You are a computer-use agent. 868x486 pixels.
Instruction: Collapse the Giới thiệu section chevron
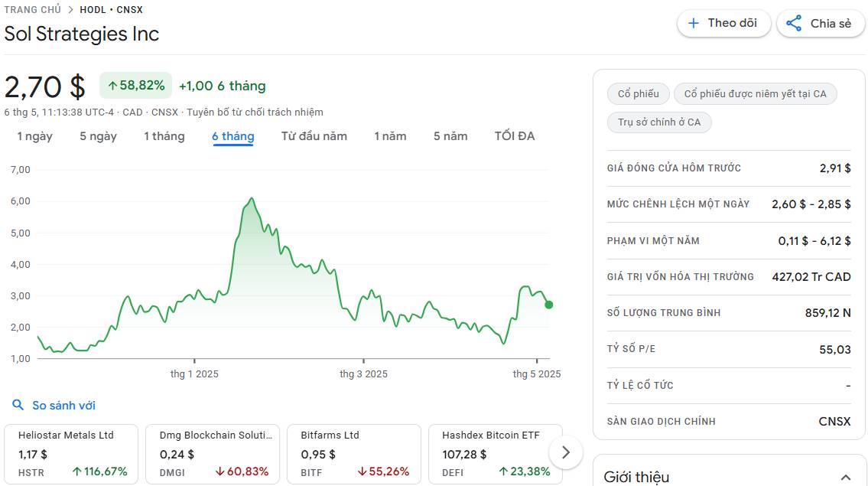tap(846, 477)
